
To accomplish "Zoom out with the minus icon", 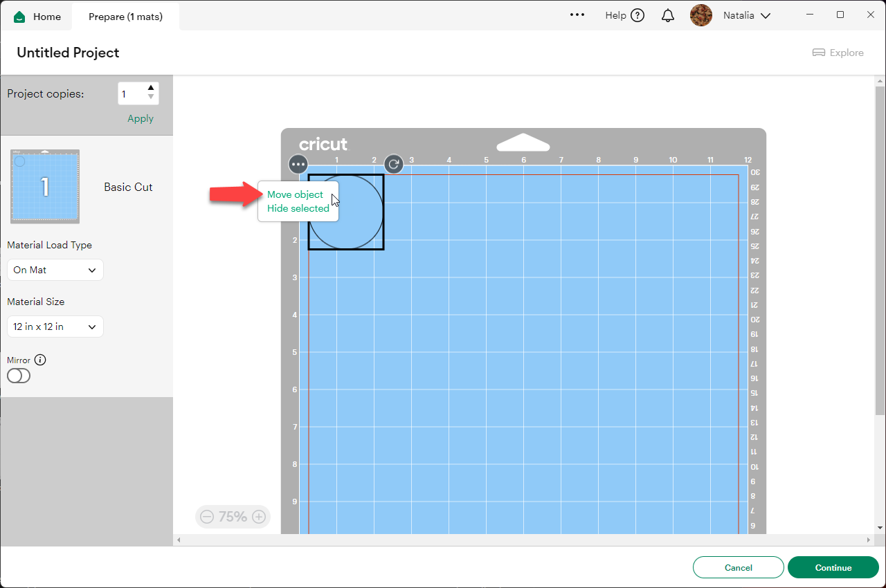I will tap(207, 517).
